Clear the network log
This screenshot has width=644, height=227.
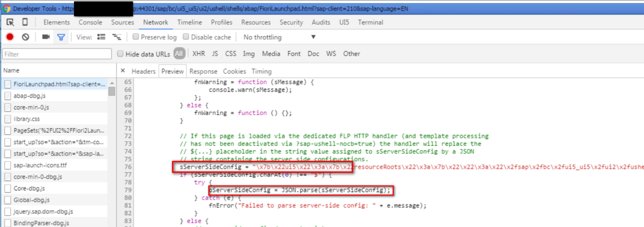coord(25,37)
